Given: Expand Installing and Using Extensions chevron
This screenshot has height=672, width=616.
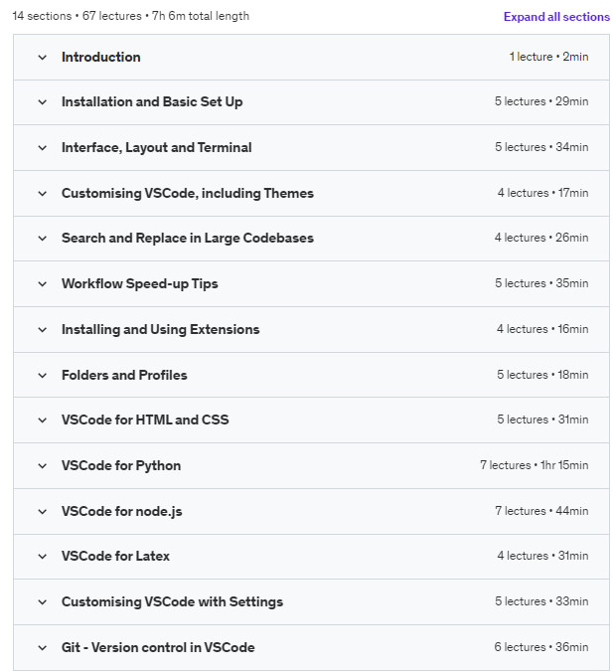Looking at the screenshot, I should tap(42, 330).
